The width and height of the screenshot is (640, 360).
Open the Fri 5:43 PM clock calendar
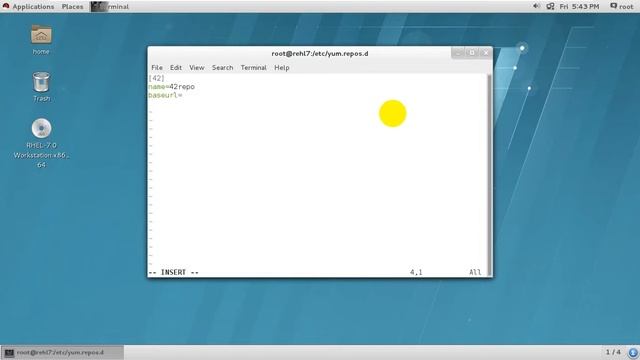point(579,7)
